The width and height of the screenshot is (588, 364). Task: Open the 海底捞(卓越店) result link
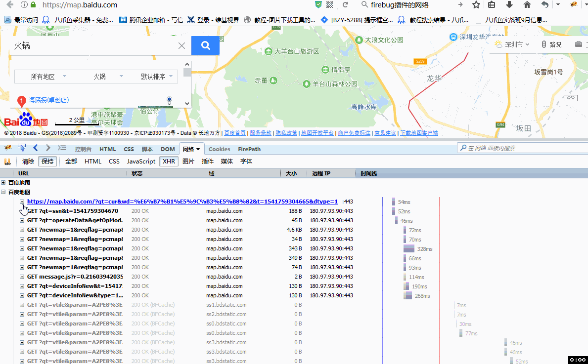pyautogui.click(x=49, y=100)
